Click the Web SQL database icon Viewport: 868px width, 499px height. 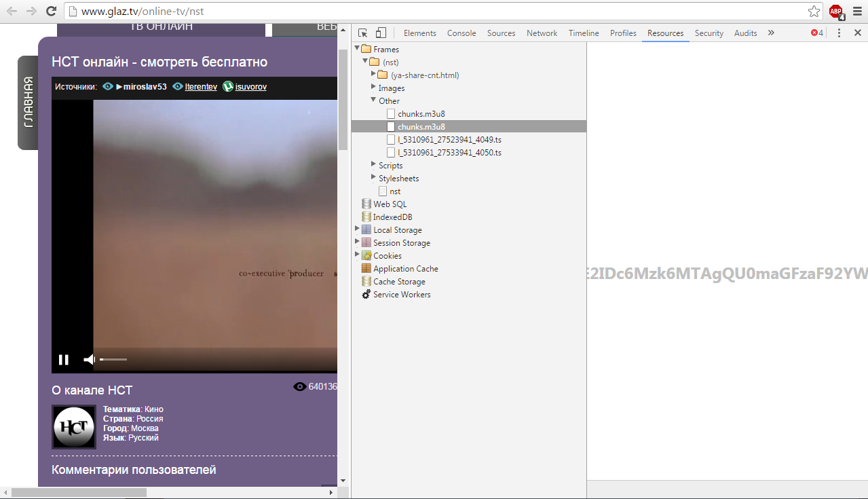tap(365, 204)
